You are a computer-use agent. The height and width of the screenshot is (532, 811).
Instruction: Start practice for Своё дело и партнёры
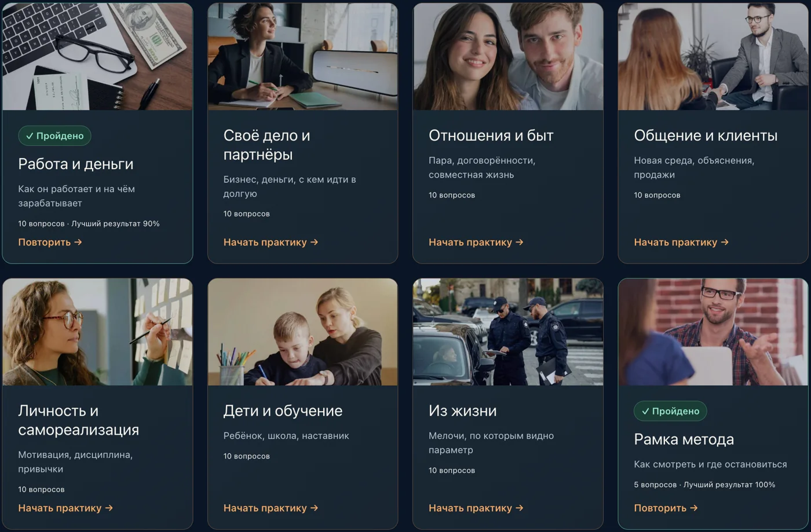271,242
